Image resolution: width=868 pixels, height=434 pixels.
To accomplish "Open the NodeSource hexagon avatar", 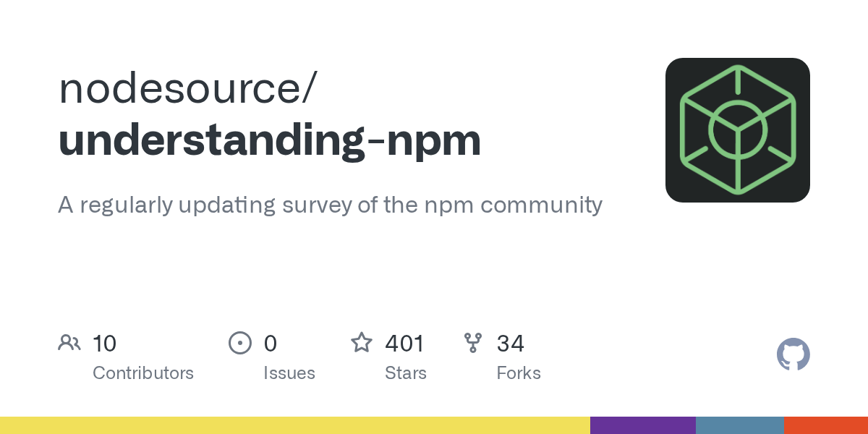I will [x=737, y=130].
